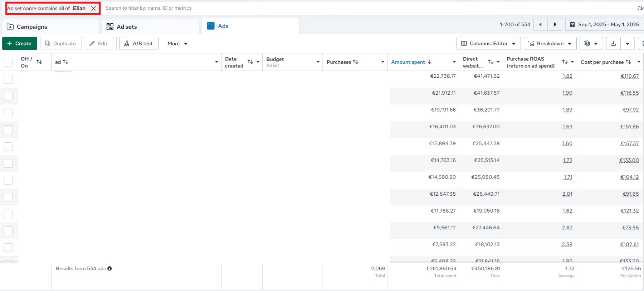The height and width of the screenshot is (291, 644).
Task: Select the Ads tab
Action: 250,26
